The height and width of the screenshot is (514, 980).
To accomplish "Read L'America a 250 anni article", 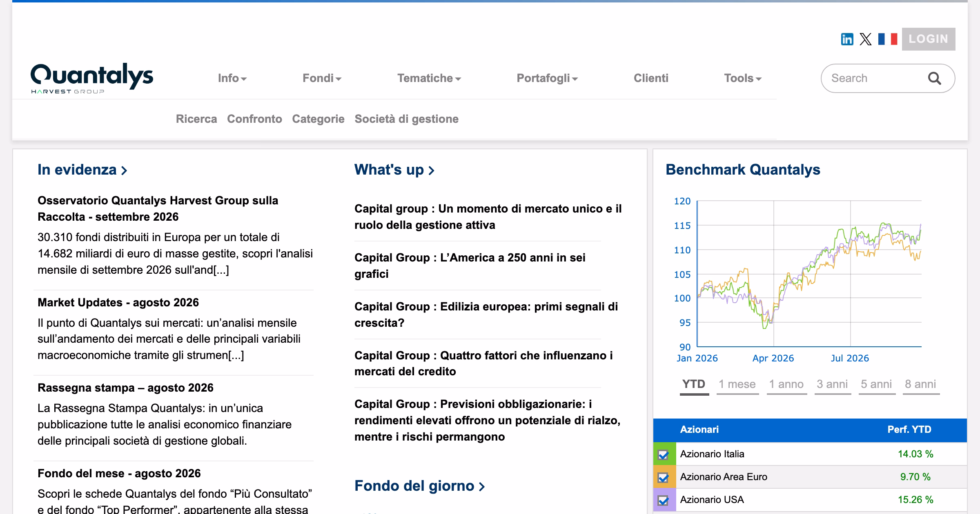I will coord(470,266).
